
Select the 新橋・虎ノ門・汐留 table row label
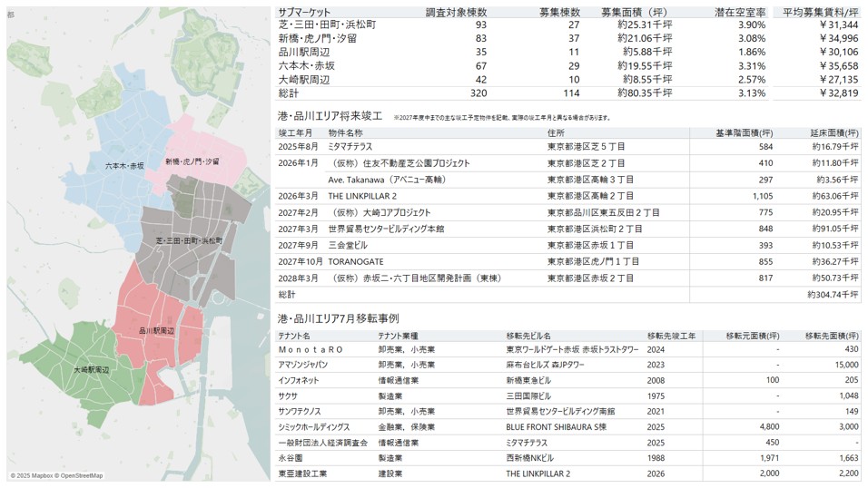[318, 38]
